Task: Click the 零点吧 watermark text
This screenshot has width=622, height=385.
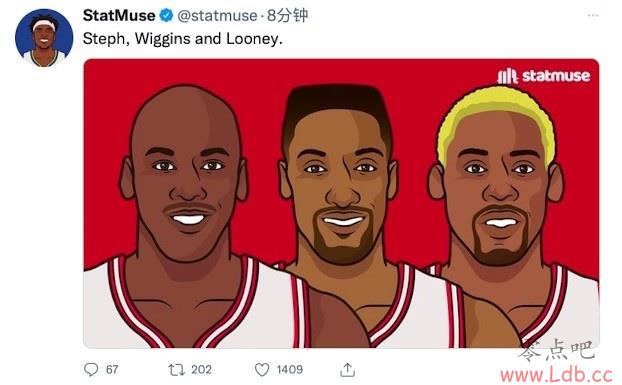Action: (557, 351)
